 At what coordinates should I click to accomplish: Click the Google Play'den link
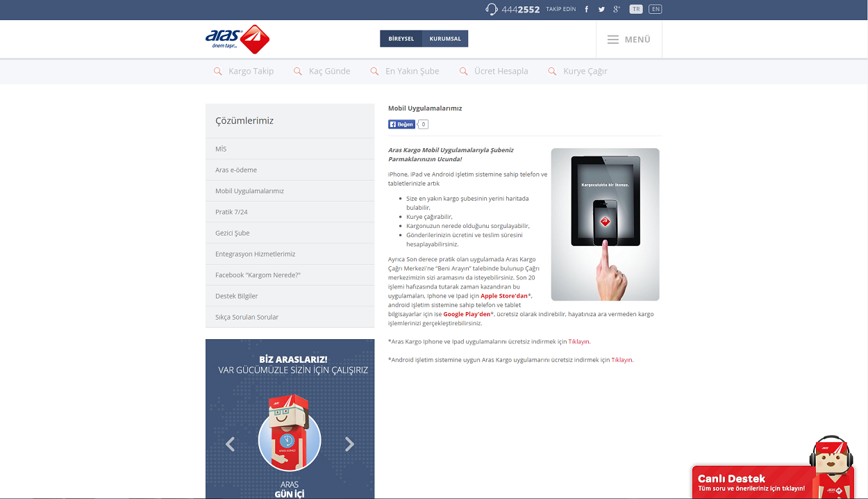pyautogui.click(x=467, y=314)
